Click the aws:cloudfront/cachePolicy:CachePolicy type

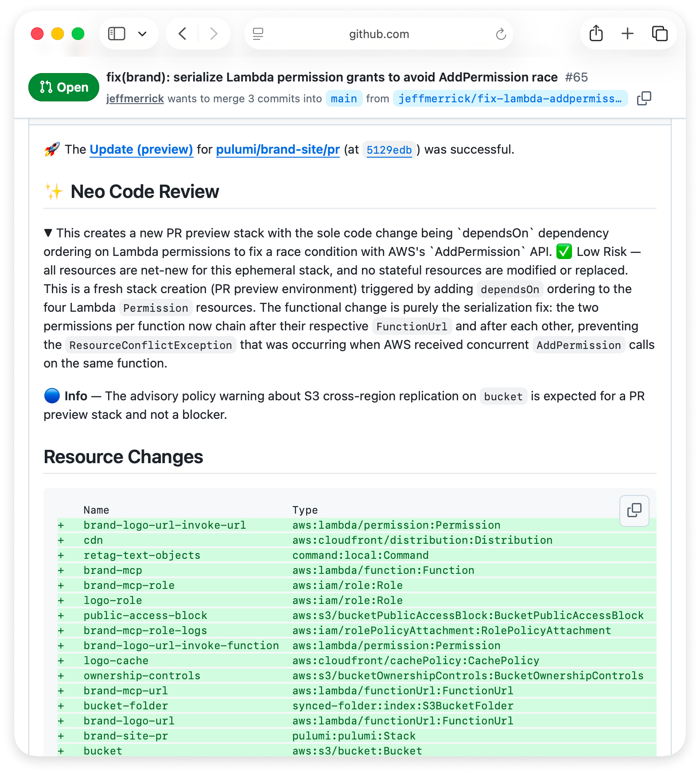(x=416, y=661)
